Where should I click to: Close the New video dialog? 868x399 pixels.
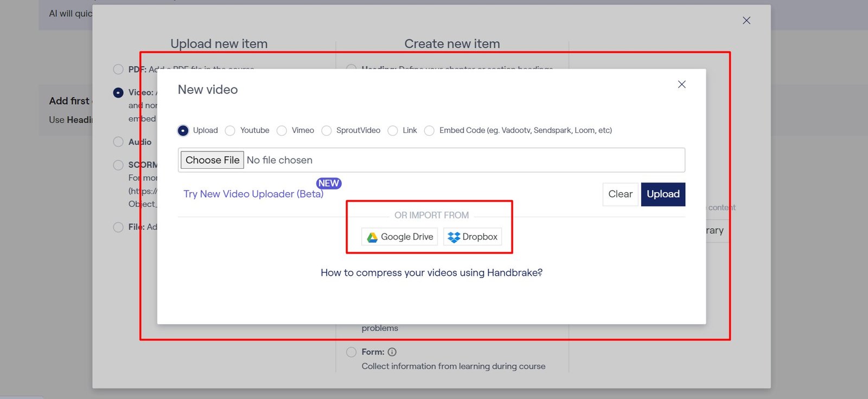click(681, 84)
